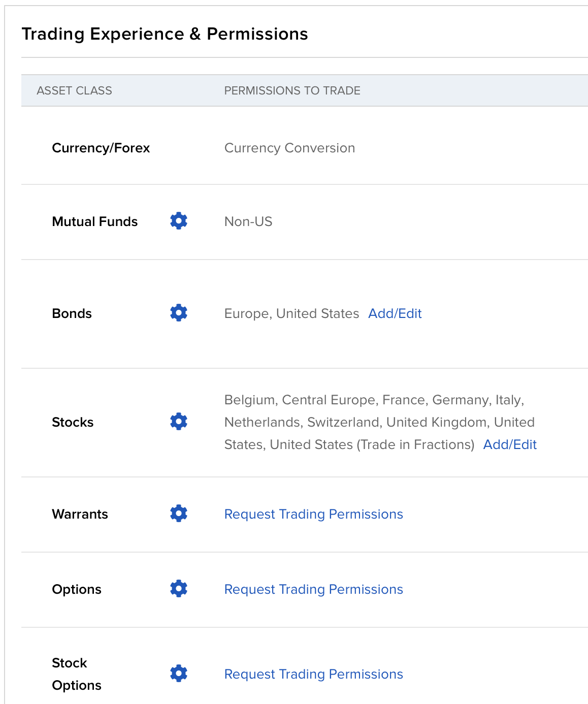Open the Warrants gear settings icon
Viewport: 588px width, 704px height.
pyautogui.click(x=179, y=514)
